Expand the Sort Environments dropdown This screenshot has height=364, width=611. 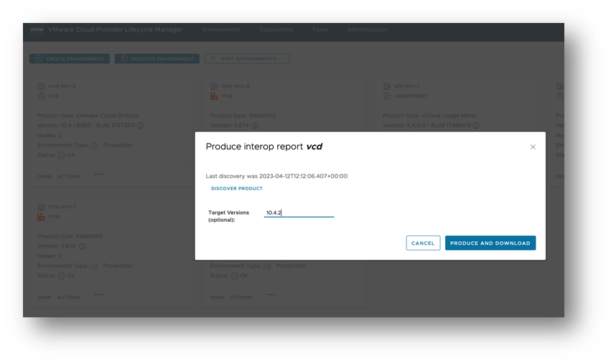[247, 59]
